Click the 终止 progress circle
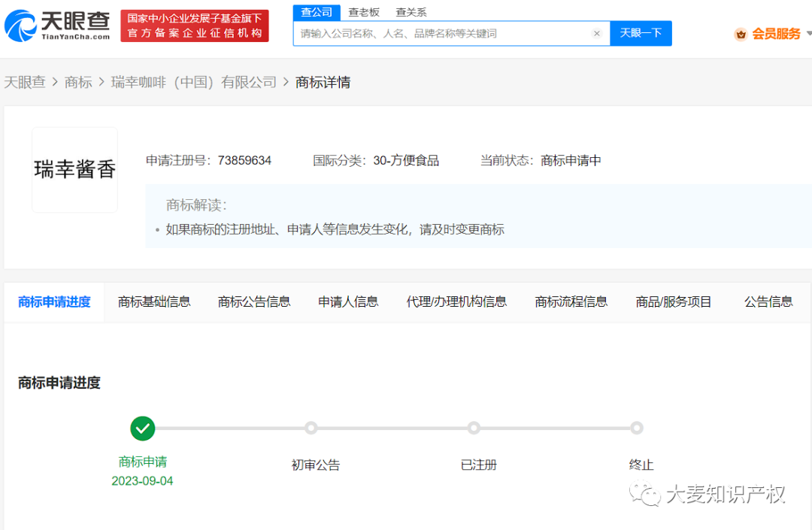Screen dimensions: 812x530 [x=637, y=428]
